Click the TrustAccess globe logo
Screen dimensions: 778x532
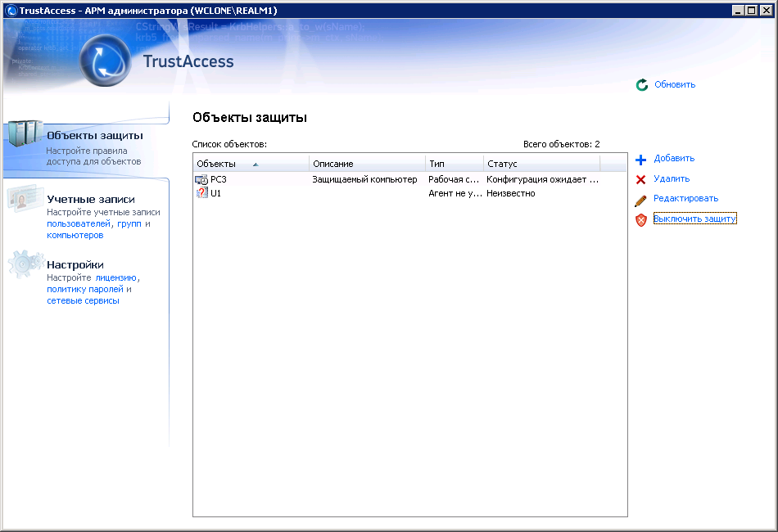(x=105, y=61)
